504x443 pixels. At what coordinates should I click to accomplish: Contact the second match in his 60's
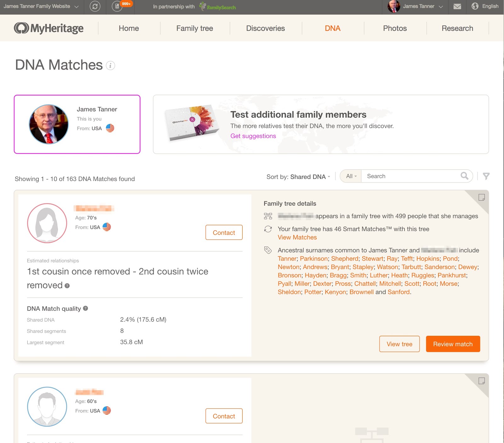224,416
